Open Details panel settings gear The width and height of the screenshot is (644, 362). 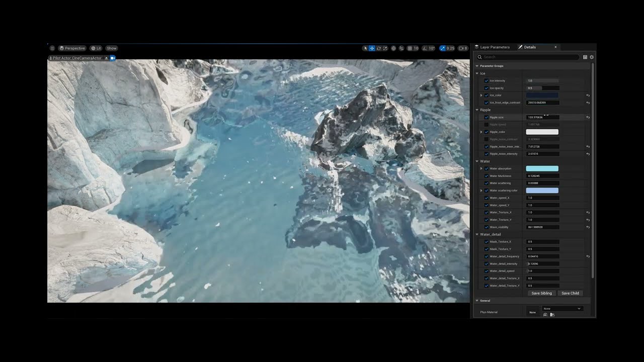(x=592, y=57)
